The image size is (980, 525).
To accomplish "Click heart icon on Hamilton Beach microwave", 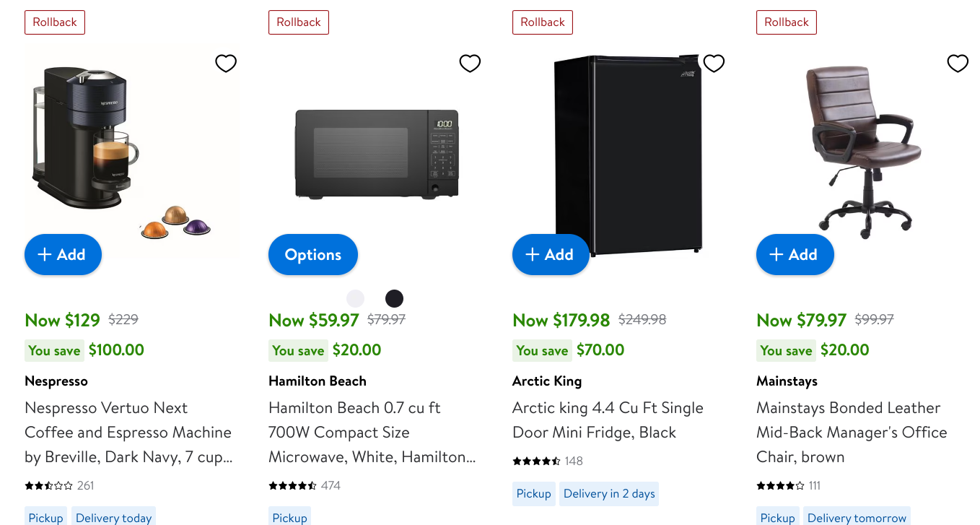I will (x=470, y=64).
